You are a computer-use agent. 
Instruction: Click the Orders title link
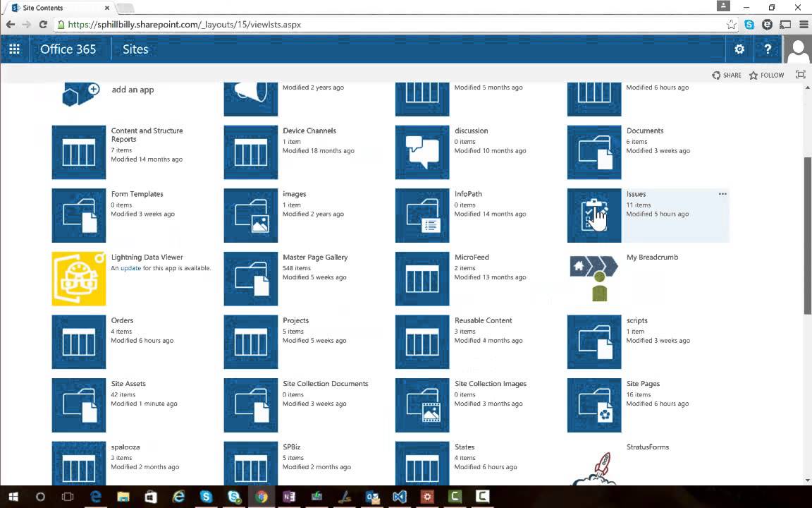122,320
